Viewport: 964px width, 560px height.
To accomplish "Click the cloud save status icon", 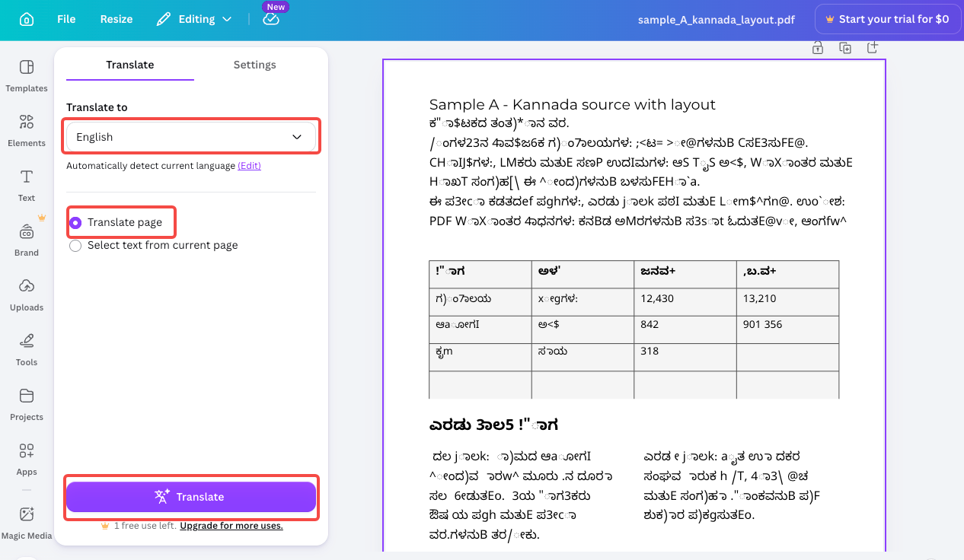I will 271,20.
